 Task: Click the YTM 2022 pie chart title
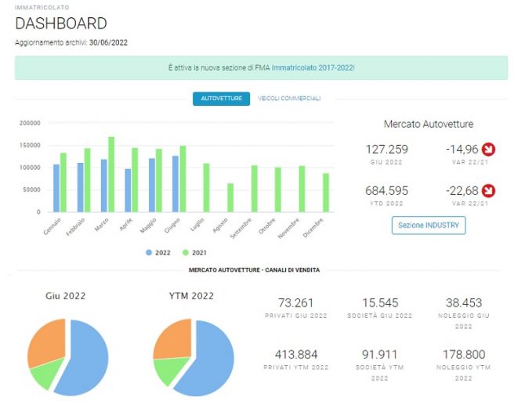191,296
